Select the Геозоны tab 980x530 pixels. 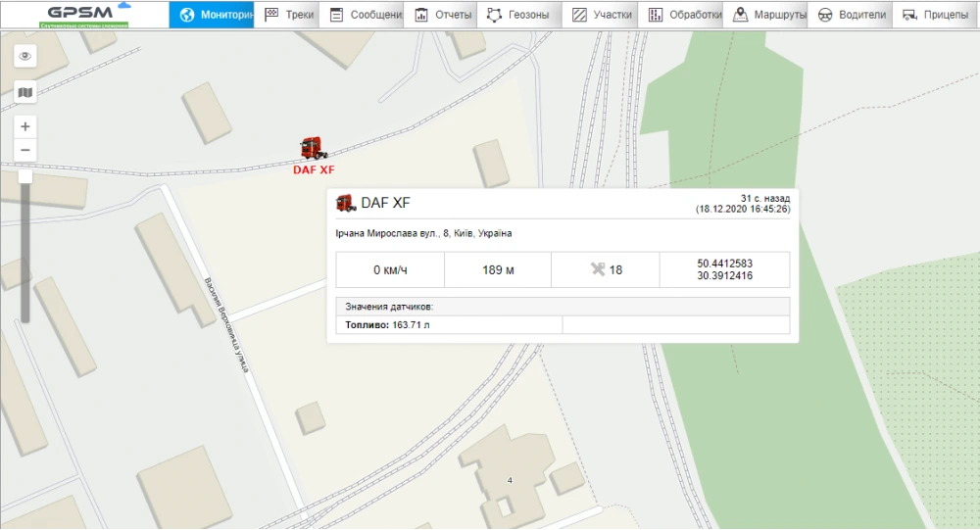click(x=519, y=15)
